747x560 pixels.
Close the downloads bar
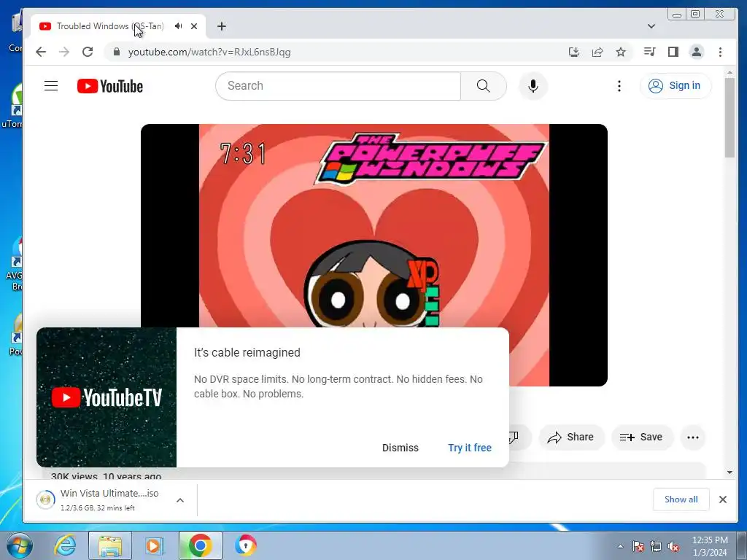coord(723,499)
